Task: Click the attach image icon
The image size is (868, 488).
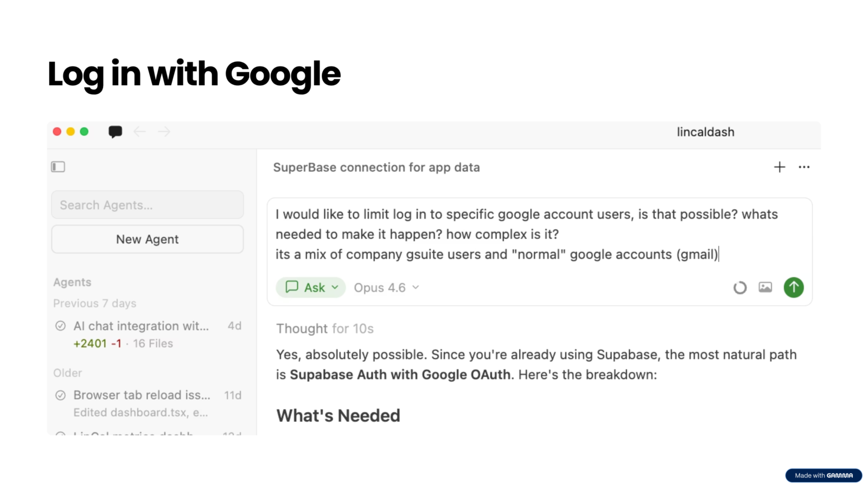Action: tap(765, 287)
